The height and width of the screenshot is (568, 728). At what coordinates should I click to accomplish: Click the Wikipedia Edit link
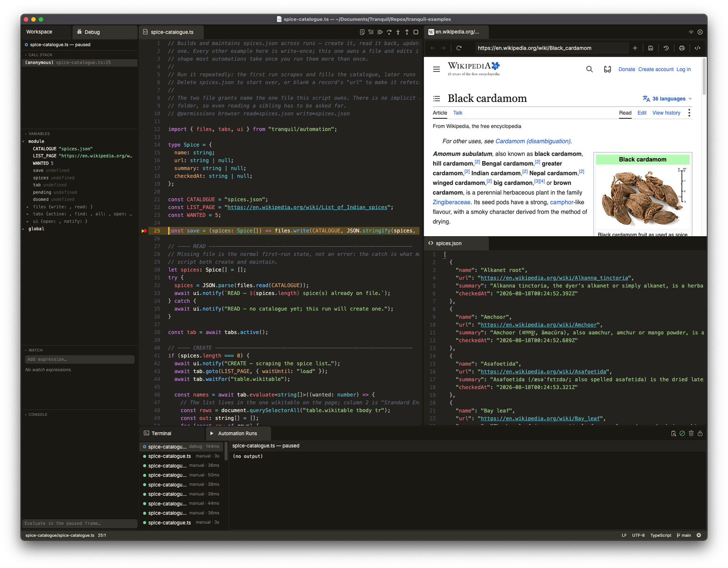(642, 113)
